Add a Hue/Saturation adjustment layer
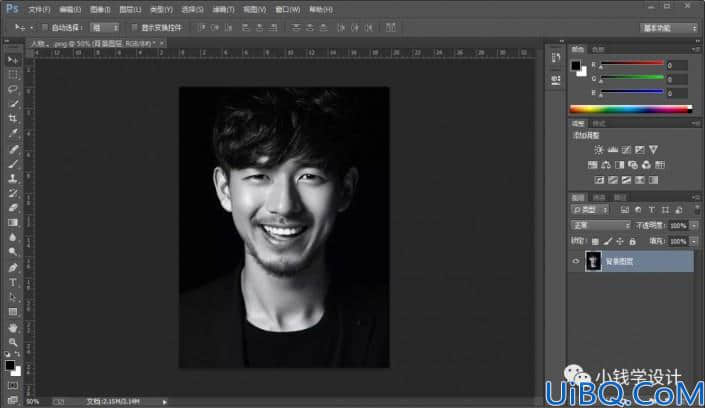Screen dimensions: 705x408 click(593, 165)
